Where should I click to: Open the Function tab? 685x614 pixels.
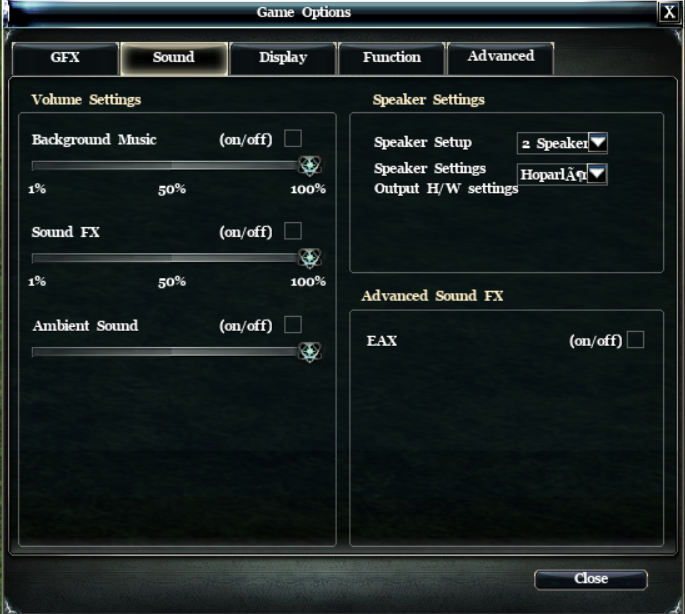click(392, 58)
